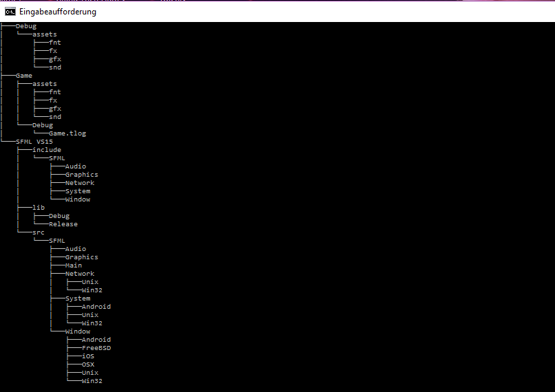555x392 pixels.
Task: Click the topmost Debug folder entry
Action: (x=26, y=26)
